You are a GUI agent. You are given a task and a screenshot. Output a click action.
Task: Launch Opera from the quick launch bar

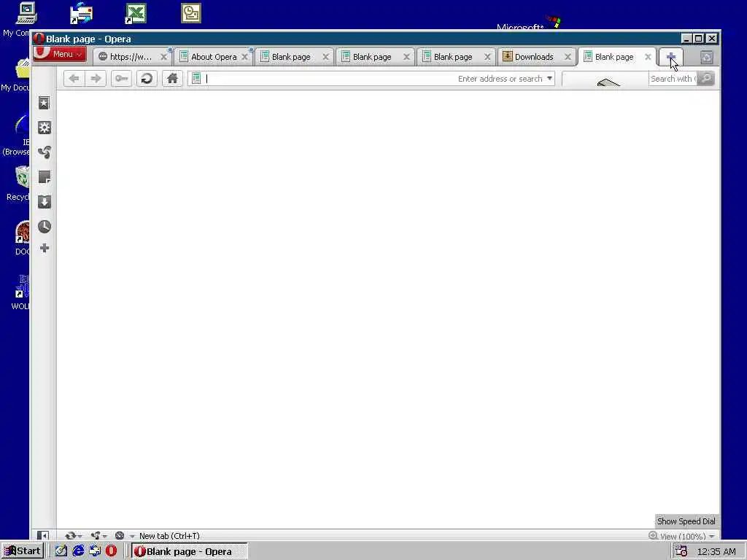111,551
